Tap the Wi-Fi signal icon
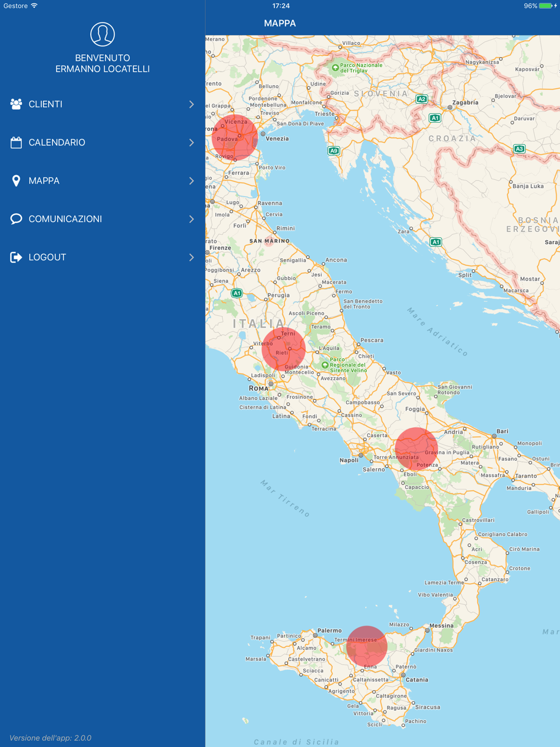The image size is (560, 747). click(34, 6)
